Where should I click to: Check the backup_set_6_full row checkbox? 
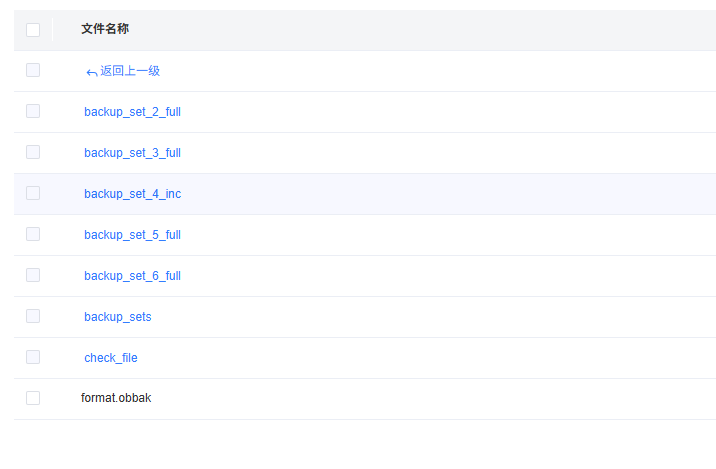coord(33,275)
